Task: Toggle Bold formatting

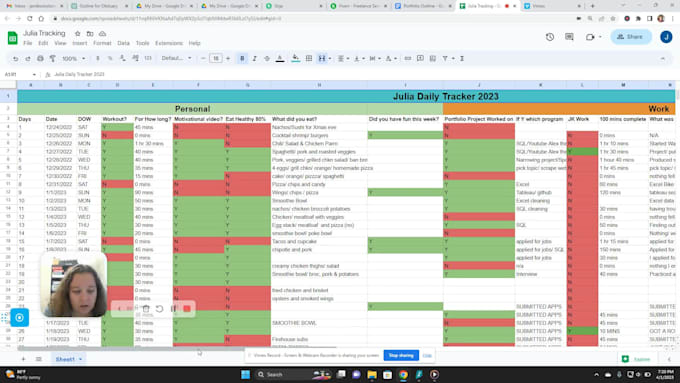Action: tap(242, 59)
